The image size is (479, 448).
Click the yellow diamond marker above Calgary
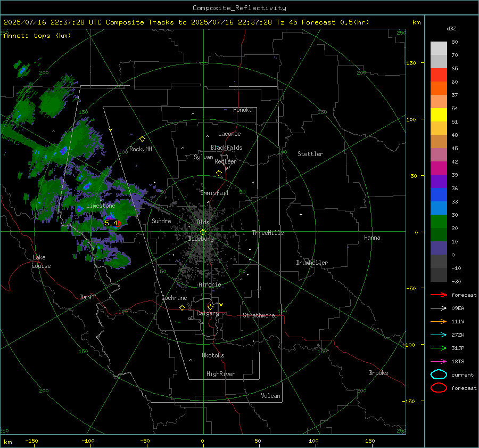tap(210, 307)
